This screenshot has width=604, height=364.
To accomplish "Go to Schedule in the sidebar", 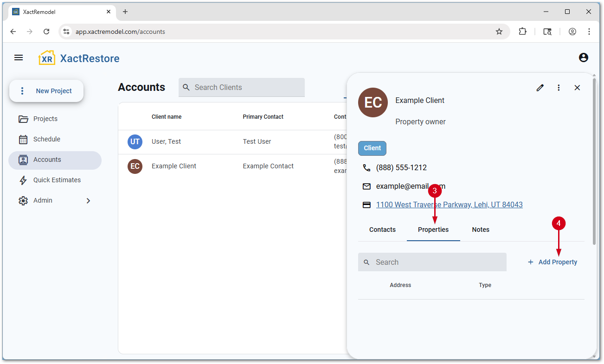I will [x=55, y=139].
